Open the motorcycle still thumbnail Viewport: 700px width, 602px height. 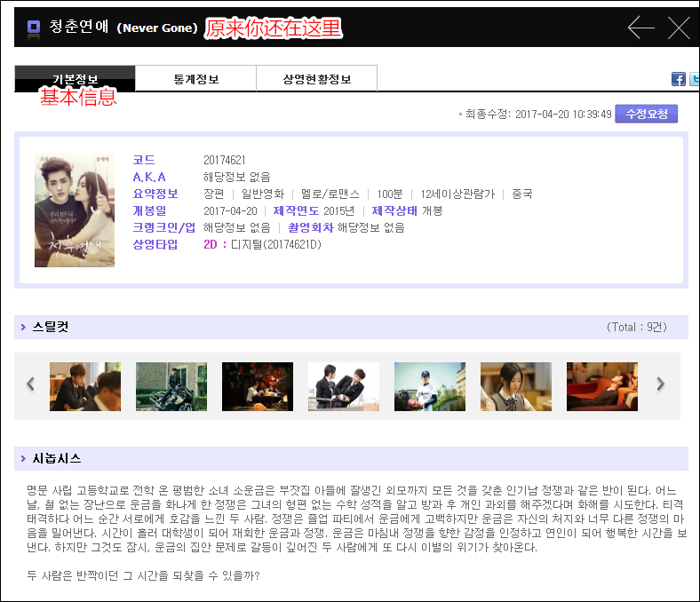tap(171, 386)
